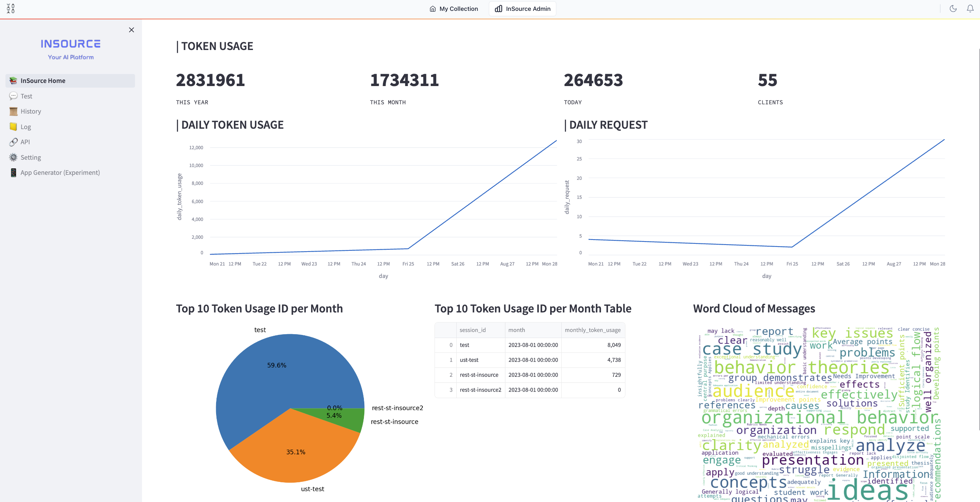Click the History scroll icon
980x502 pixels.
(13, 111)
